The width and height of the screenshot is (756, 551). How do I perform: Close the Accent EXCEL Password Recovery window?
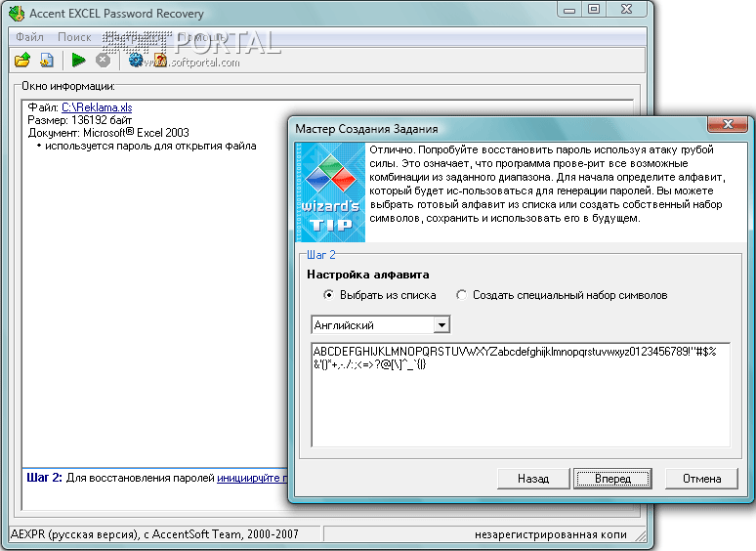pos(626,10)
